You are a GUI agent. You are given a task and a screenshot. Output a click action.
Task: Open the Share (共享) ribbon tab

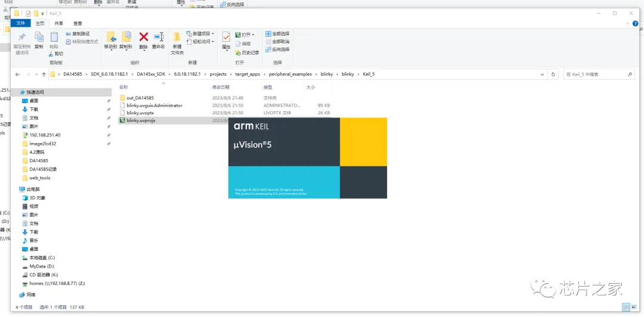coord(58,23)
